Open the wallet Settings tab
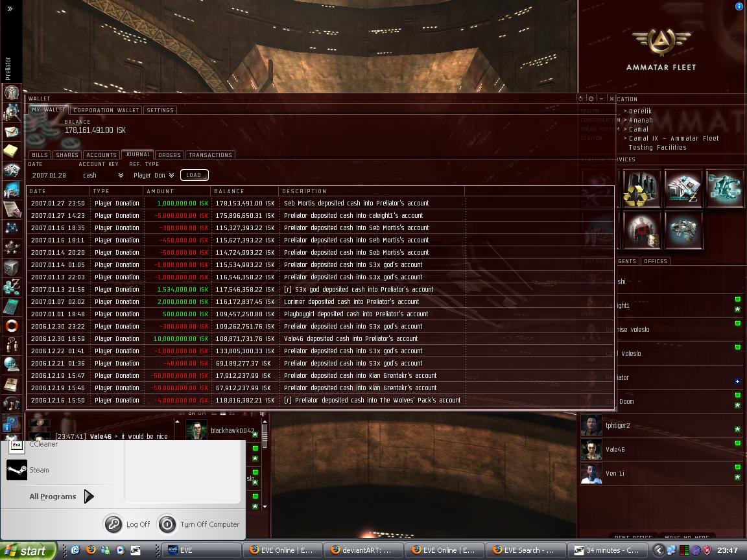 coord(160,110)
